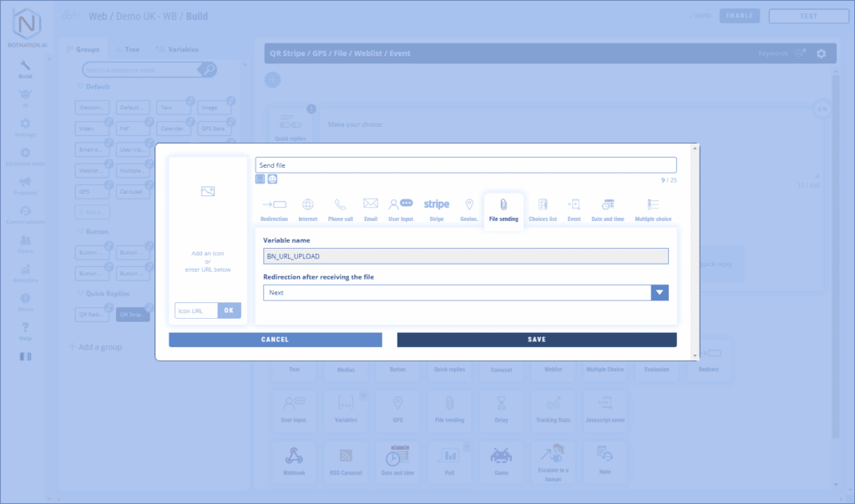Select the Redirection action type
Viewport: 855px width, 504px height.
(274, 209)
